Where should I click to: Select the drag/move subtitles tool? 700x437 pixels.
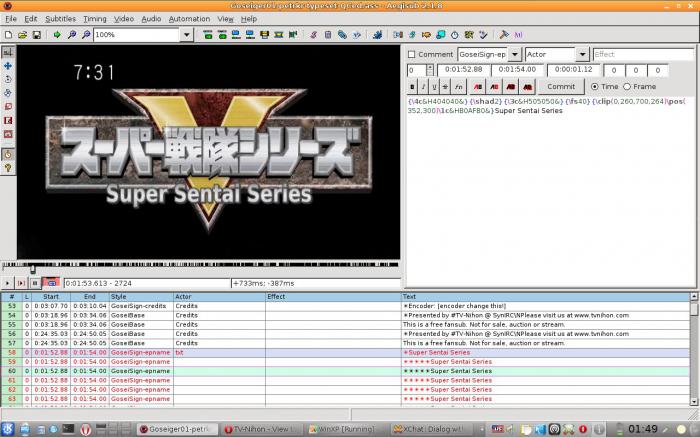(8, 66)
